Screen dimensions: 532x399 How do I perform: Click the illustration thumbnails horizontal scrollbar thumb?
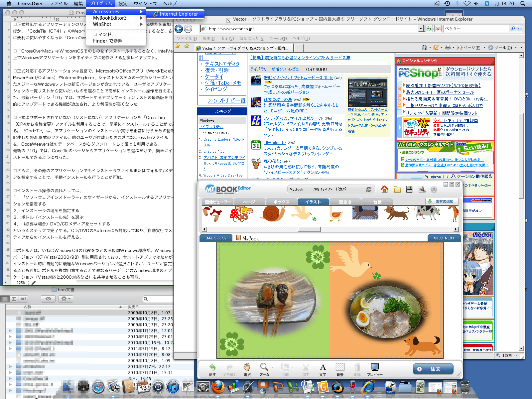tap(309, 229)
